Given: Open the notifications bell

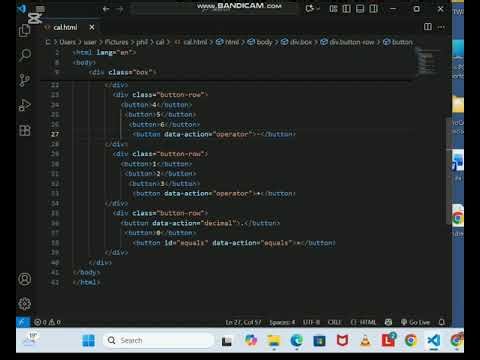Looking at the screenshot, I should point(442,322).
